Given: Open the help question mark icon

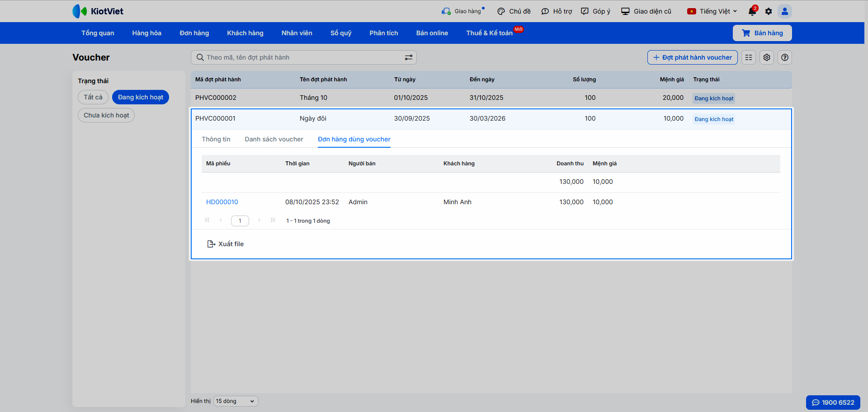Looking at the screenshot, I should pos(785,57).
